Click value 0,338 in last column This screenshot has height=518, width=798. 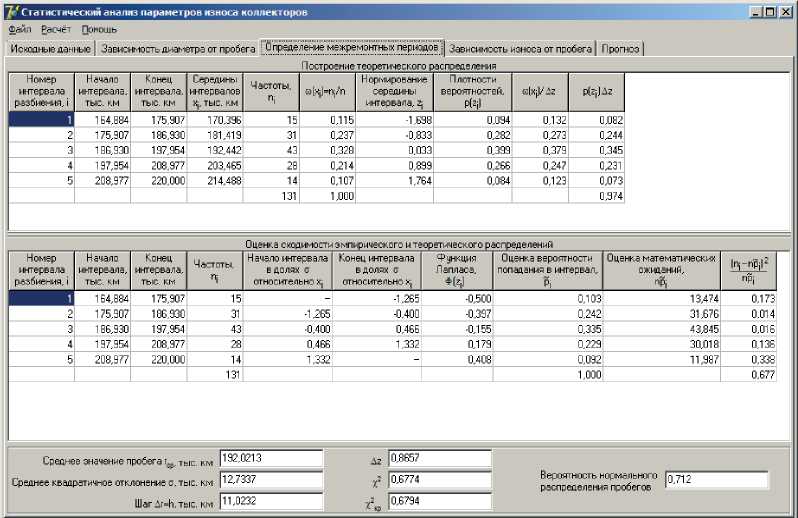748,360
